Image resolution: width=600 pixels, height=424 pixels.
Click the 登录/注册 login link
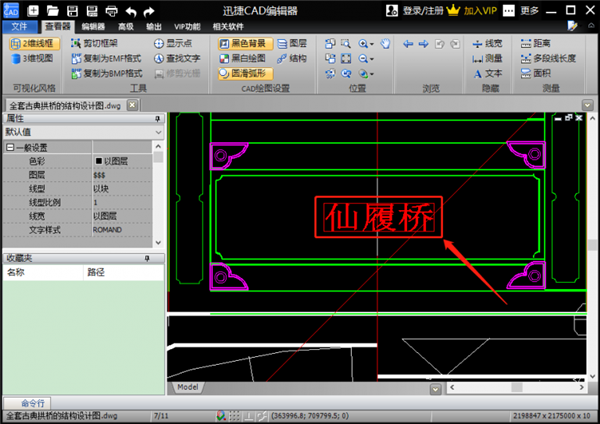pos(426,10)
